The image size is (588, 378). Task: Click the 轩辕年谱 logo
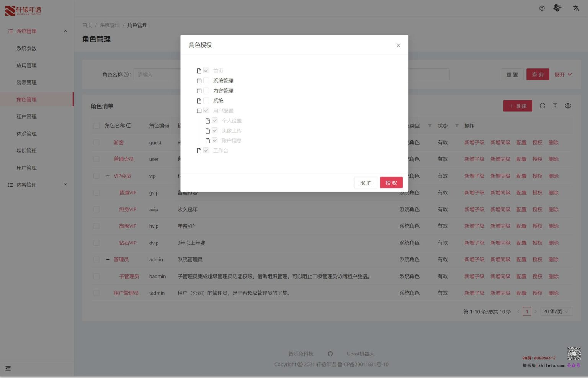click(x=23, y=10)
